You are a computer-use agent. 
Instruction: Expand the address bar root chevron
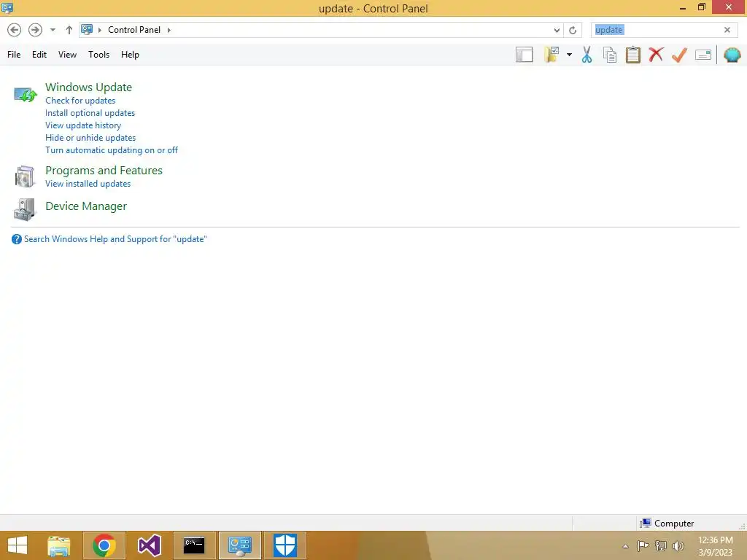(99, 30)
